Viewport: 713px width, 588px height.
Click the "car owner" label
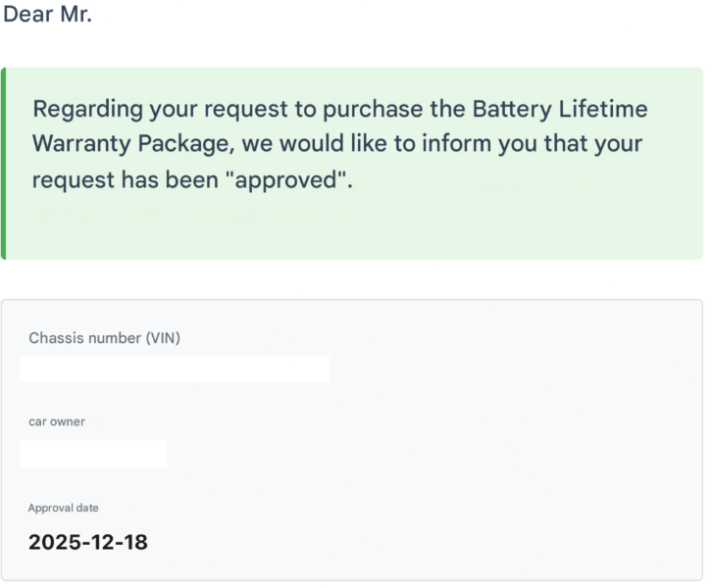[x=57, y=421]
